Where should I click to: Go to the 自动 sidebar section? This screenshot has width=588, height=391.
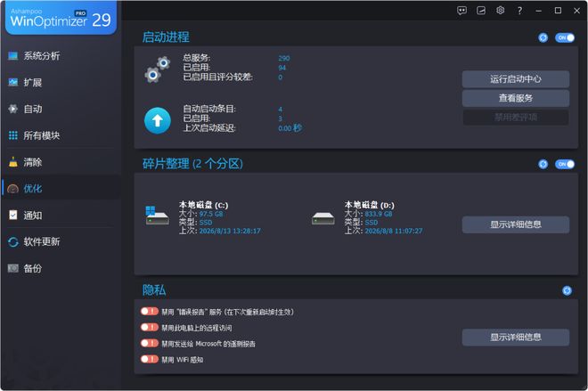pos(60,109)
